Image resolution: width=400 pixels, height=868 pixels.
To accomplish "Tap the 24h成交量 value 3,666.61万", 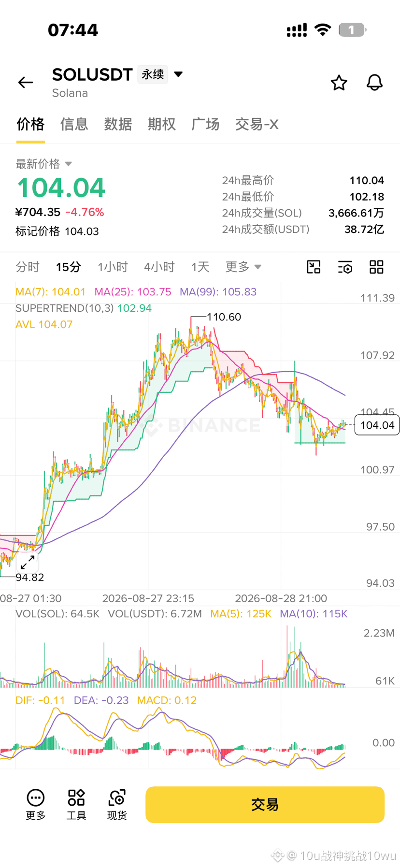I will pos(356,213).
